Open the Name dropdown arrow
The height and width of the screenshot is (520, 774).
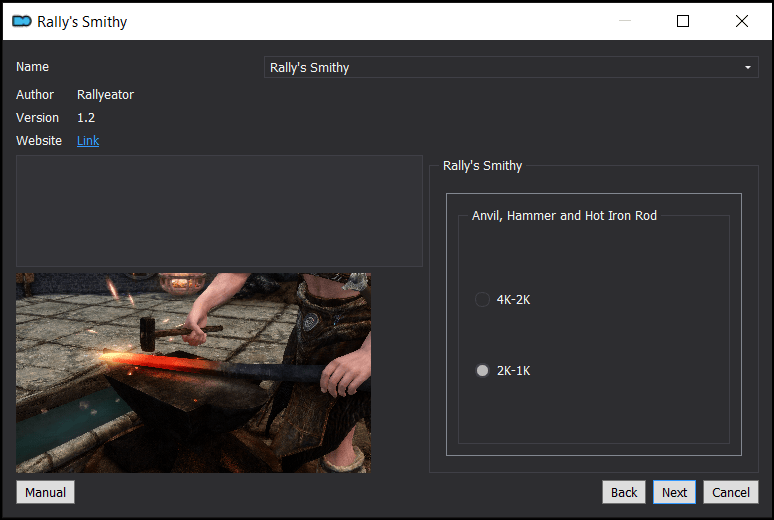747,67
